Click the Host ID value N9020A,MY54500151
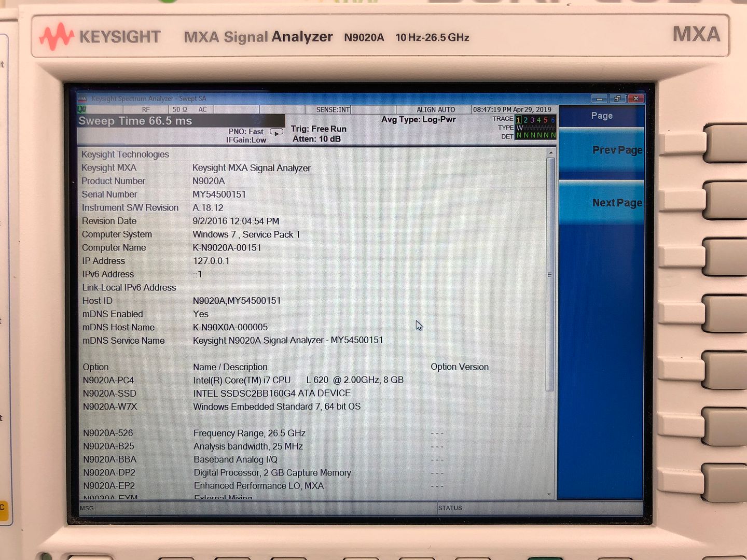This screenshot has height=560, width=747. coord(237,301)
